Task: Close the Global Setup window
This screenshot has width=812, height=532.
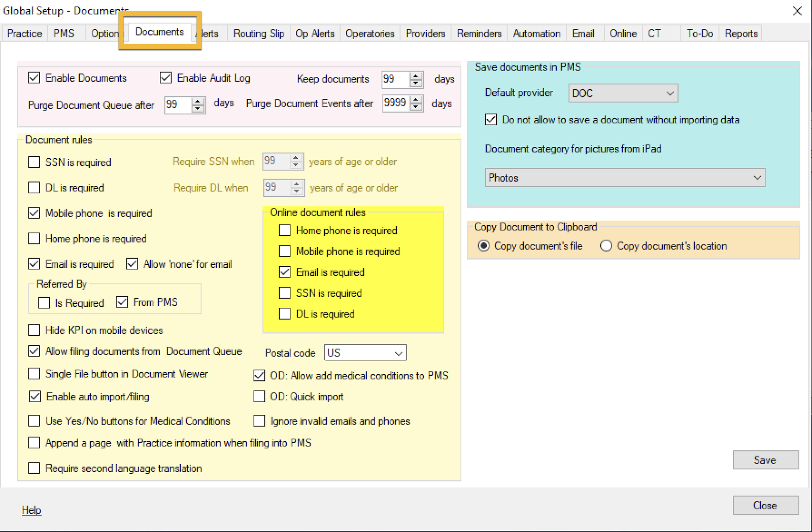Action: (x=797, y=11)
